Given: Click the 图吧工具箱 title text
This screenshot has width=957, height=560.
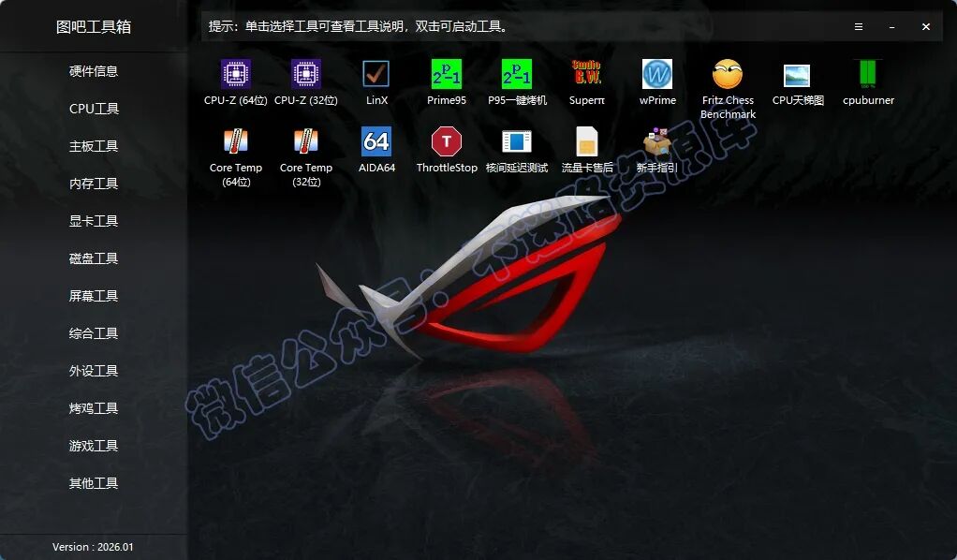Looking at the screenshot, I should pos(94,27).
